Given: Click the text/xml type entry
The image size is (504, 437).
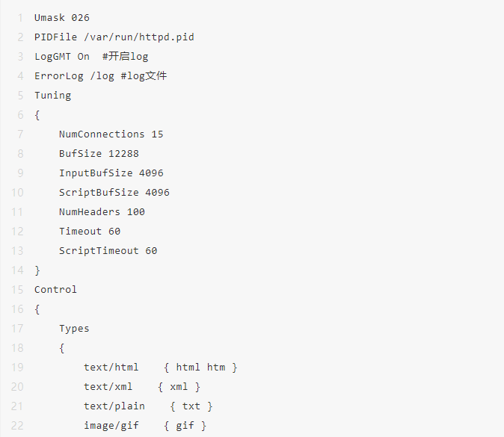Looking at the screenshot, I should (x=108, y=386).
